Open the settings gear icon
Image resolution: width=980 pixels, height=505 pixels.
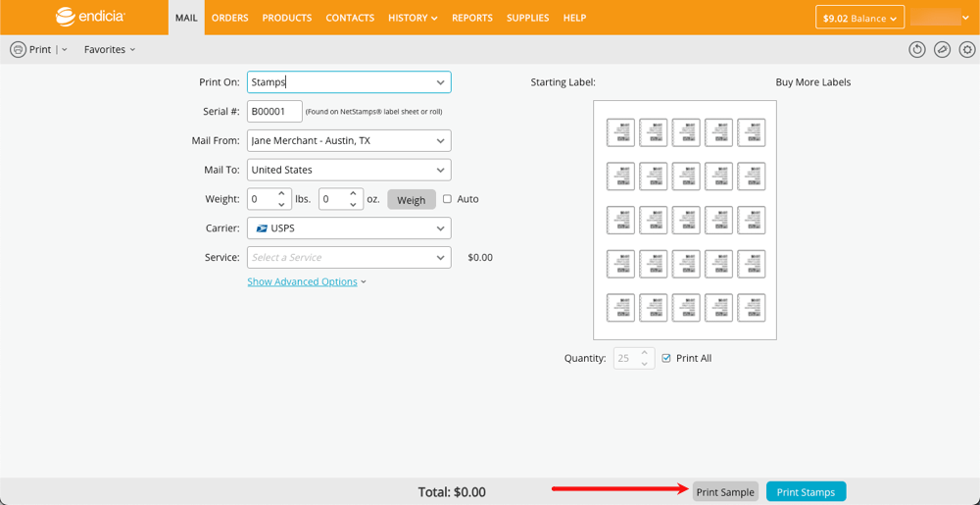967,49
